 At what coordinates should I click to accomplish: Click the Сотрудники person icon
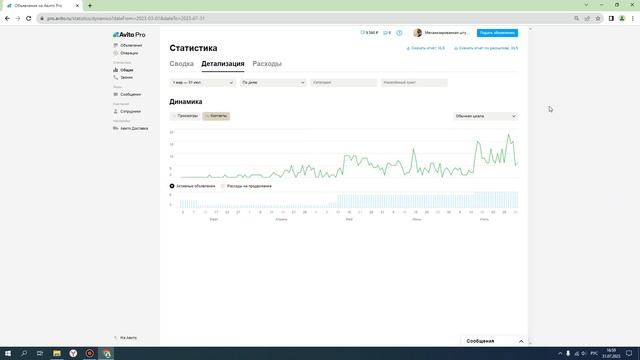(116, 111)
